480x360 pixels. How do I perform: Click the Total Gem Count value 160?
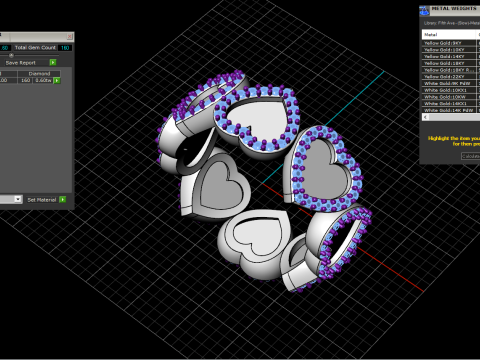pyautogui.click(x=65, y=48)
